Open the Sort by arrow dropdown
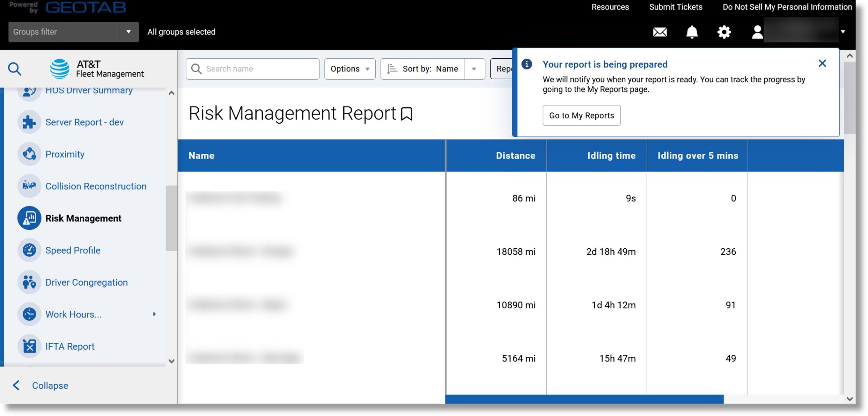 474,69
